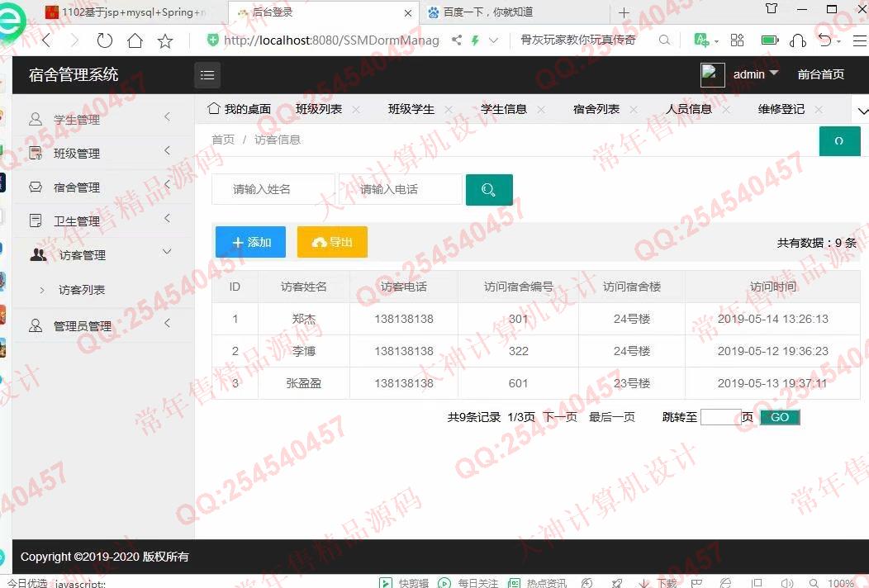
Task: Expand the 宿舍管理 menu
Action: pos(103,187)
